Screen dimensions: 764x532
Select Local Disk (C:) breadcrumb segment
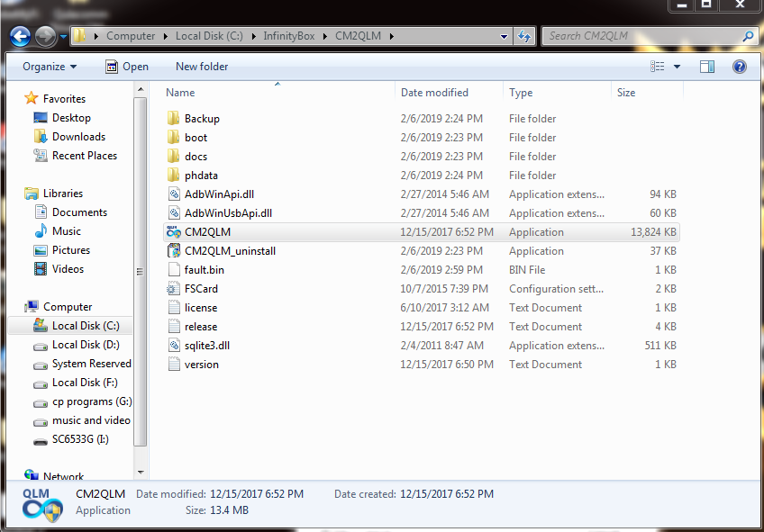[209, 36]
